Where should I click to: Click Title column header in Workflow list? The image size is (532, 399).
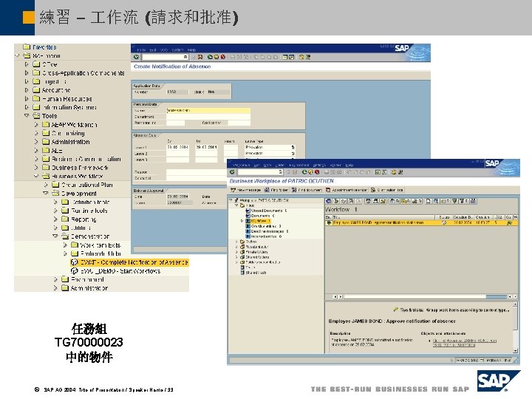(383, 216)
